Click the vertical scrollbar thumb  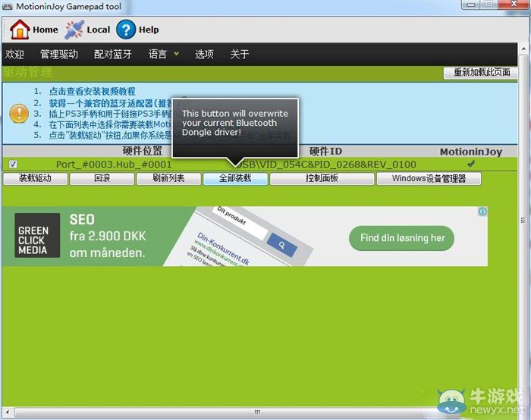(x=523, y=220)
